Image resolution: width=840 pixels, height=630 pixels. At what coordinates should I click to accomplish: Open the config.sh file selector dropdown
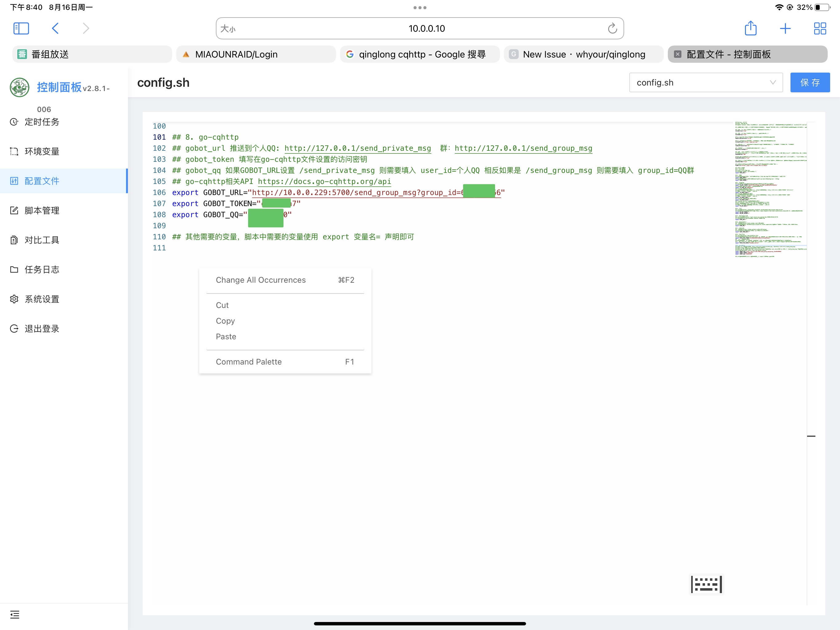(706, 82)
